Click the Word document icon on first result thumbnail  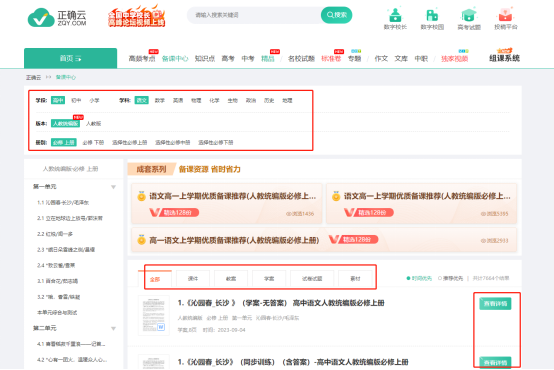161,327
